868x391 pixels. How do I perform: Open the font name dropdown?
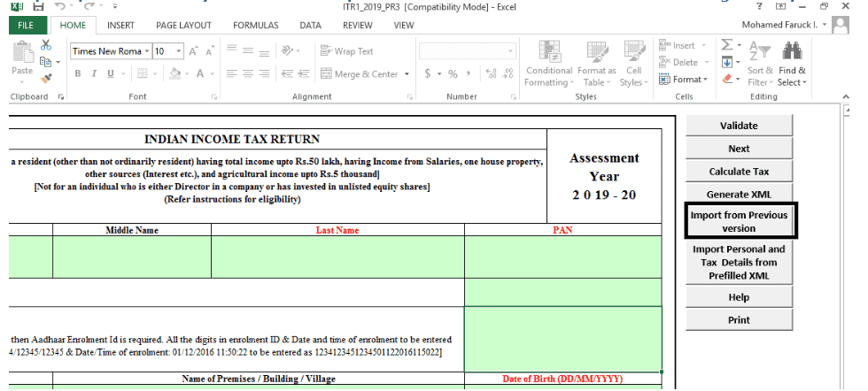(145, 51)
